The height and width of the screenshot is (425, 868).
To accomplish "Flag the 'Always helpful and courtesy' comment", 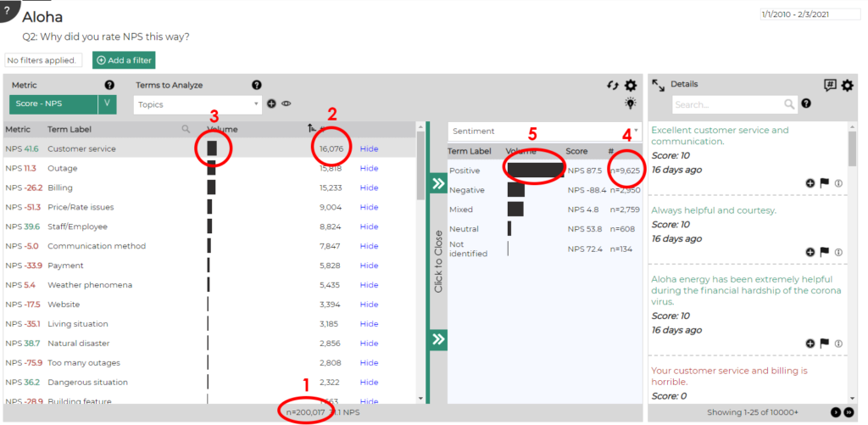I will coord(824,252).
